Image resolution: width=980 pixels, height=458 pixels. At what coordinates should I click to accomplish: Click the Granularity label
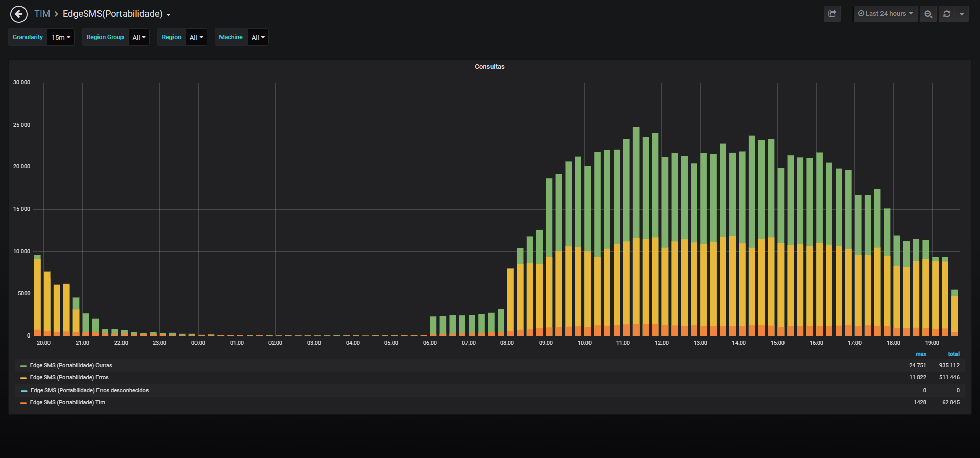coord(28,37)
